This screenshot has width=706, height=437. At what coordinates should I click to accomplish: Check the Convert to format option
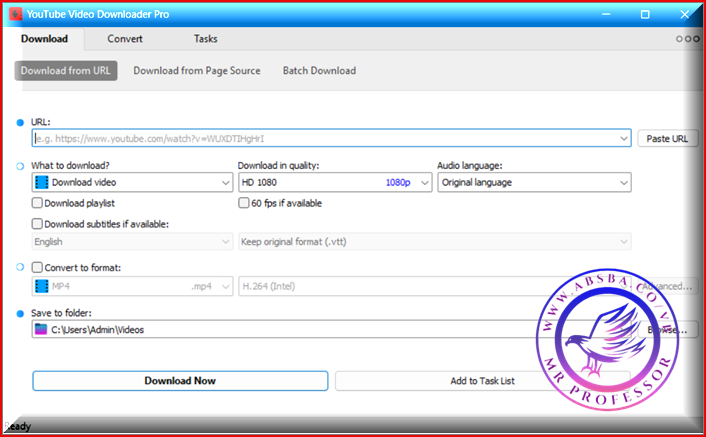(37, 267)
